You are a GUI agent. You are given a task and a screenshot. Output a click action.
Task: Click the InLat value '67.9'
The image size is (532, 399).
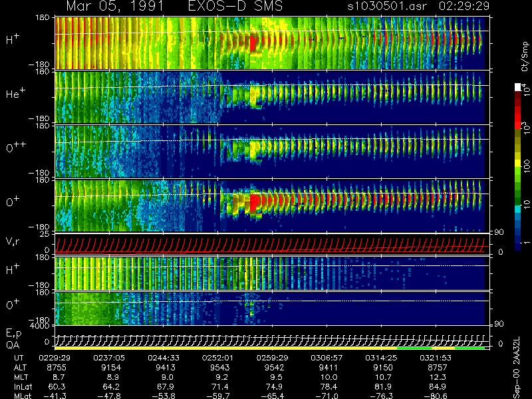point(166,387)
